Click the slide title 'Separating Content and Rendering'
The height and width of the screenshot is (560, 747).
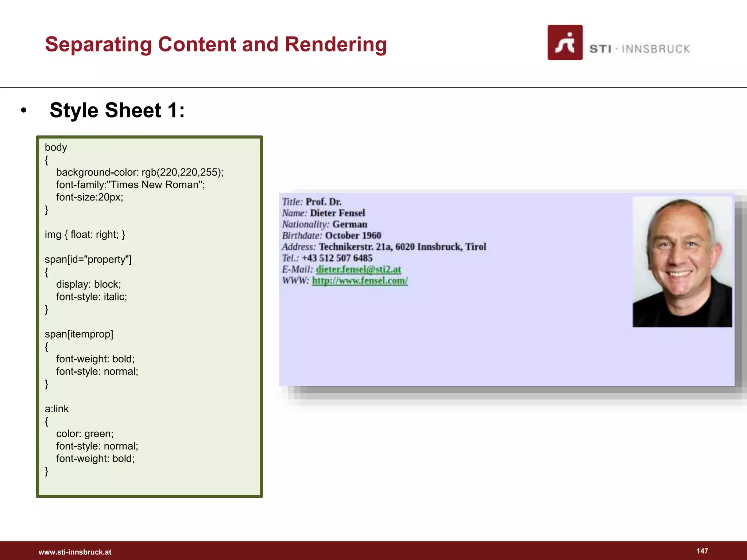216,45
